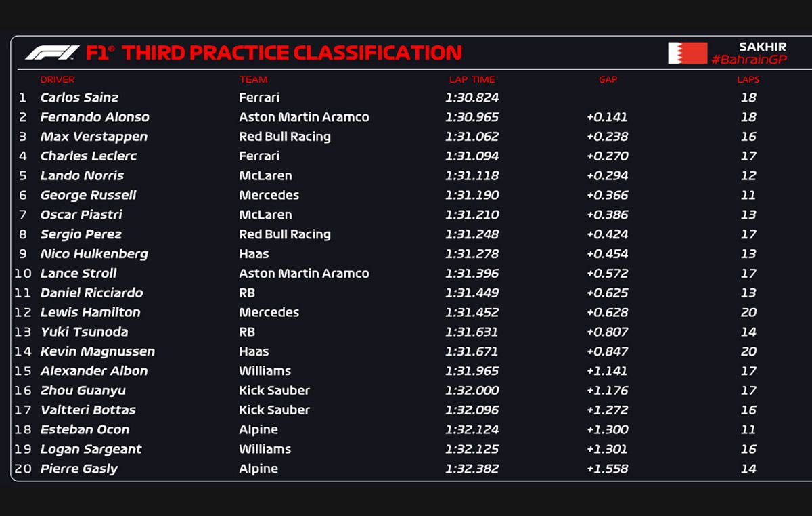Select Fernando Alonso in the classification
The image size is (812, 516).
pyautogui.click(x=95, y=117)
